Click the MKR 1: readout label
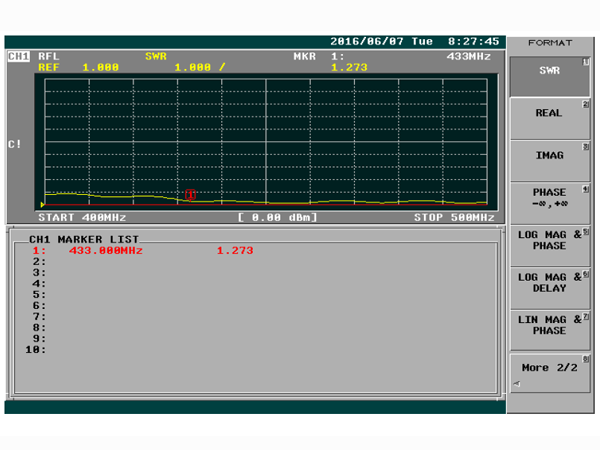The image size is (600, 450). (x=319, y=57)
